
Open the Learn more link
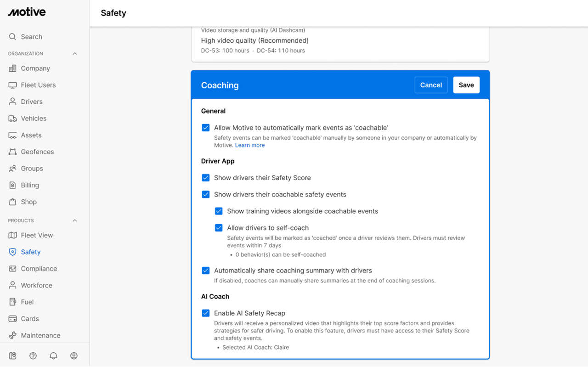coord(250,145)
